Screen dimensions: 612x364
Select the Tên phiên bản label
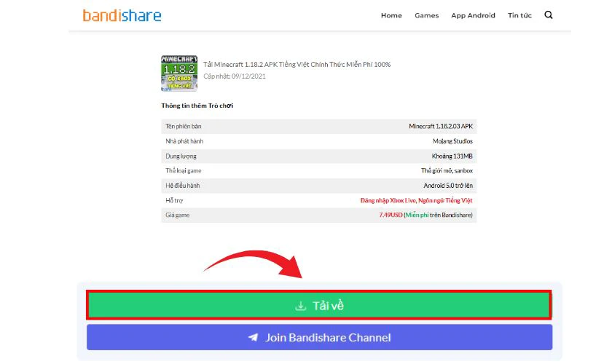coord(184,127)
